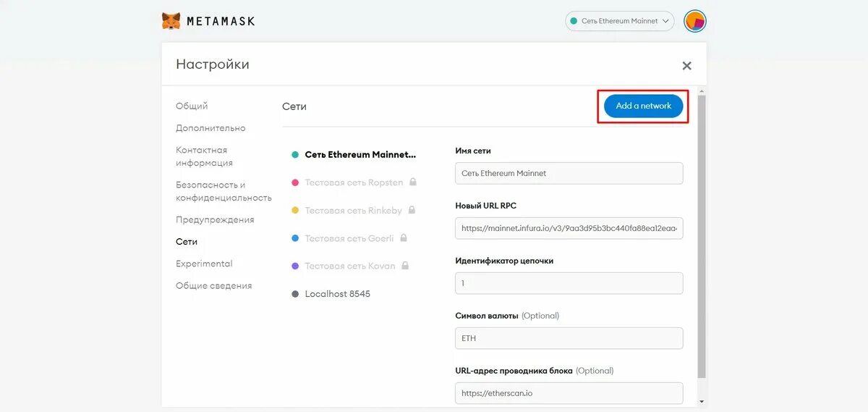The width and height of the screenshot is (868, 412).
Task: Open the Предупреждения settings section
Action: pyautogui.click(x=215, y=219)
